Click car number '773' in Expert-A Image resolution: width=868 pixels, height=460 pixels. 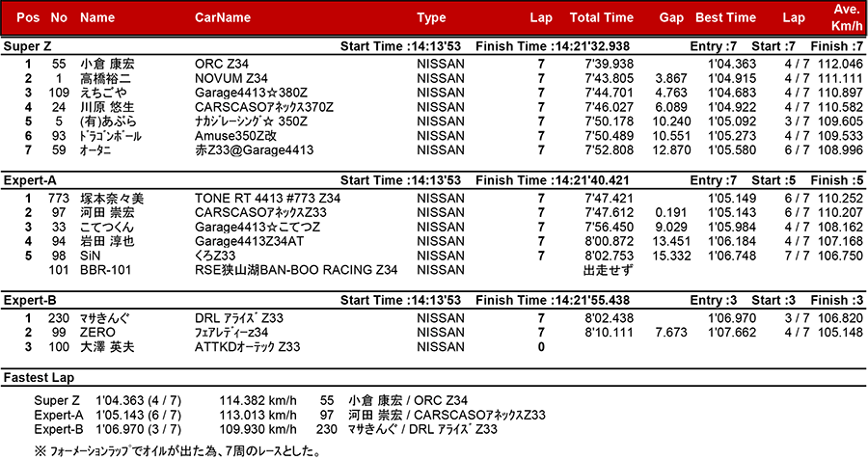click(59, 198)
